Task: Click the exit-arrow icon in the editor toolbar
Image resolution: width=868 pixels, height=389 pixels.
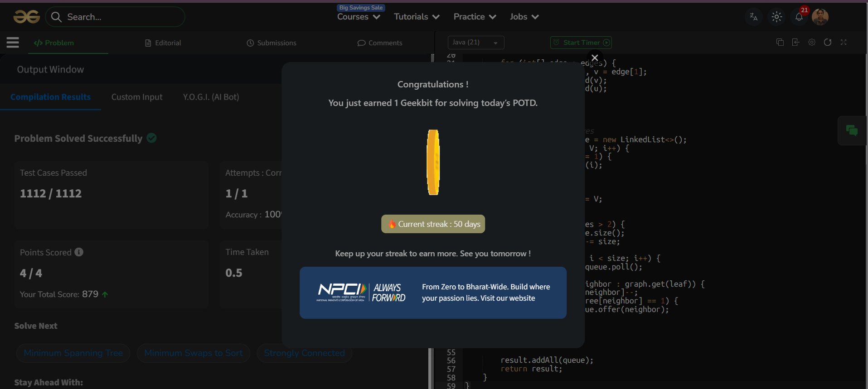Action: pyautogui.click(x=795, y=42)
